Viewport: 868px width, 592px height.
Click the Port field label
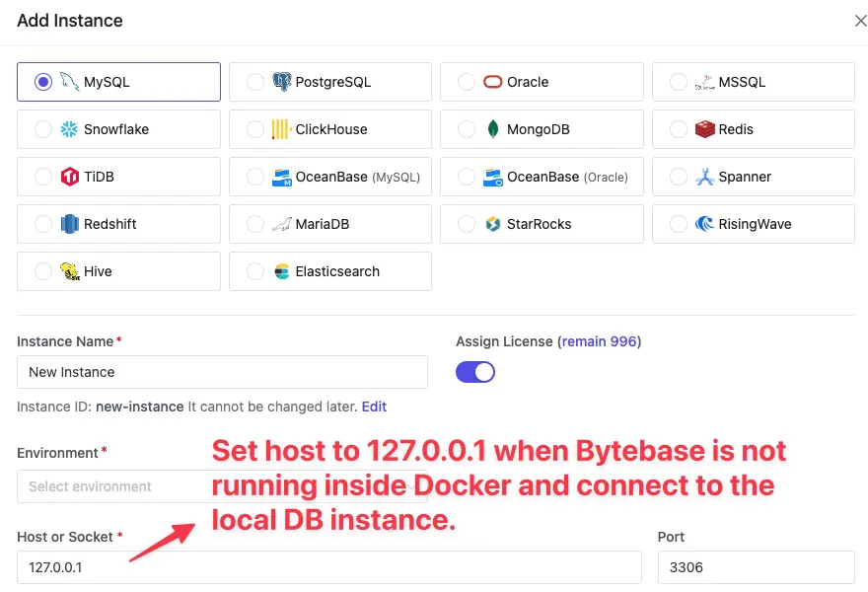coord(671,537)
